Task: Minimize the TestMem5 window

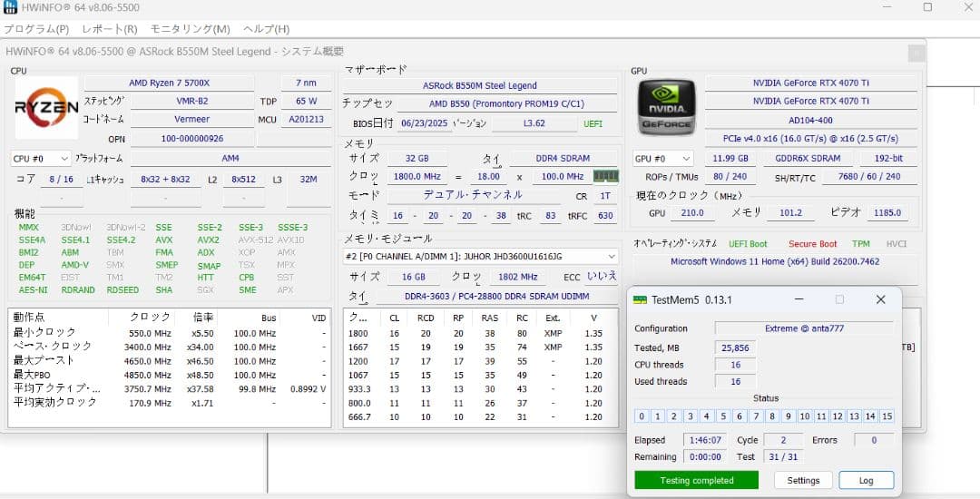Action: tap(799, 299)
